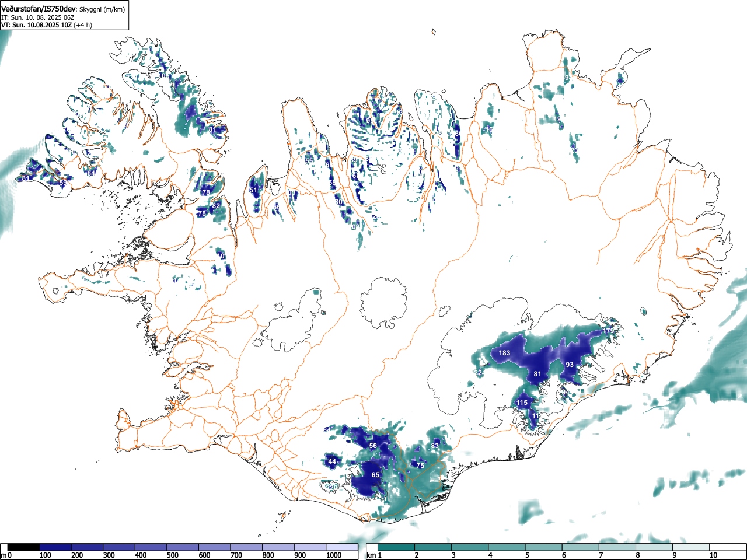Image resolution: width=747 pixels, height=560 pixels.
Task: Click the darkest teal 1–2 km swatch
Action: coord(397,547)
